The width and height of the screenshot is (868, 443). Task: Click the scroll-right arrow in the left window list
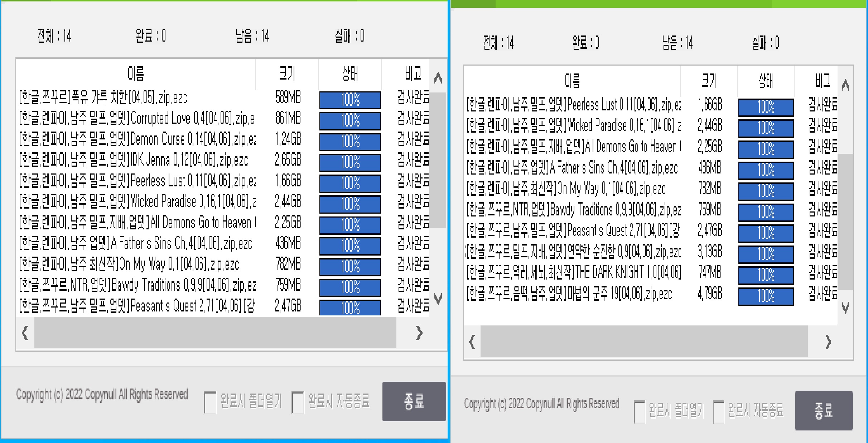419,333
